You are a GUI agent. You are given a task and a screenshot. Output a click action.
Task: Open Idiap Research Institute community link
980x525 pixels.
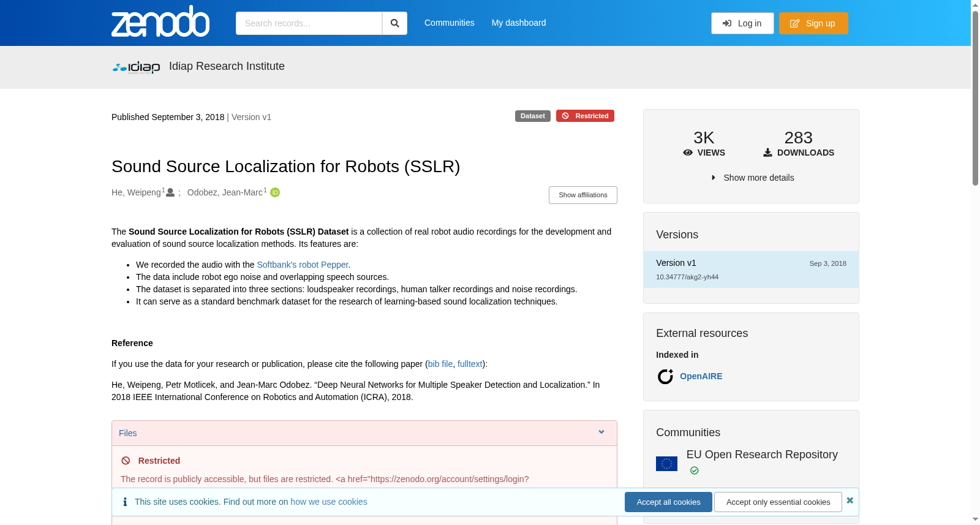pyautogui.click(x=227, y=66)
